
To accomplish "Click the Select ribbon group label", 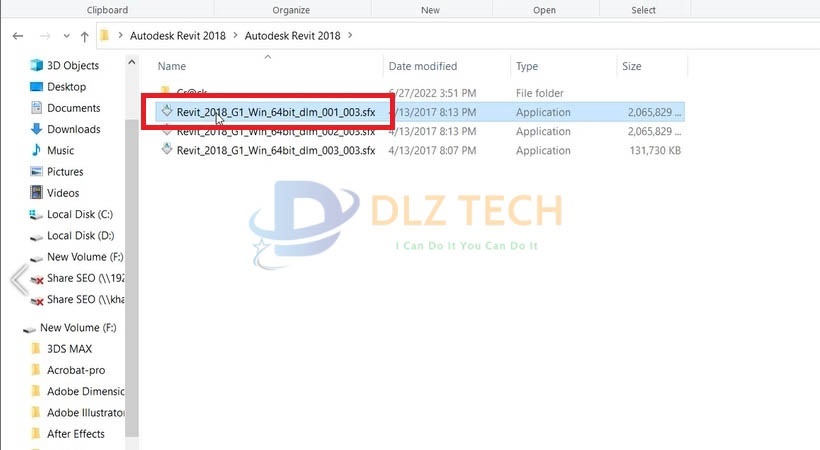I will pyautogui.click(x=643, y=10).
